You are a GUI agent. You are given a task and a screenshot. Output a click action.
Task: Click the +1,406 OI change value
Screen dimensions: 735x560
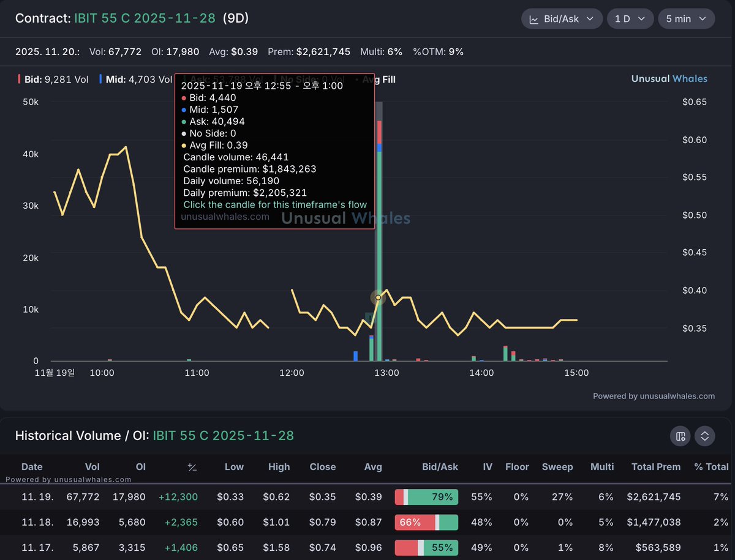click(x=181, y=548)
